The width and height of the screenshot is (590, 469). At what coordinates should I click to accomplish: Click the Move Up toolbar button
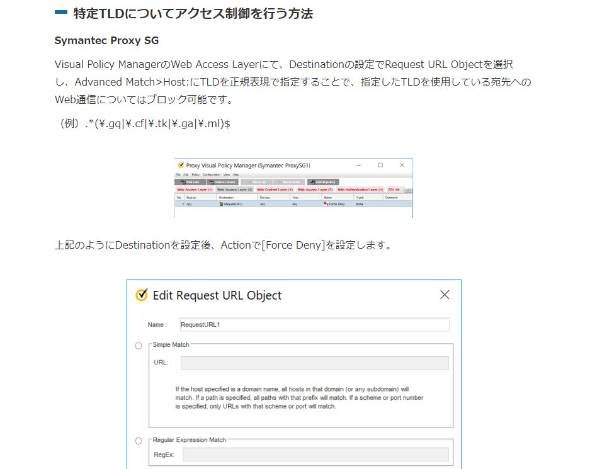click(257, 182)
